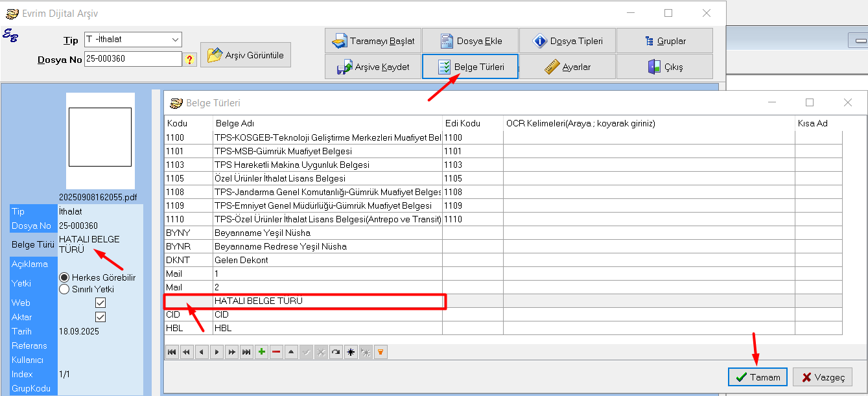Image resolution: width=868 pixels, height=396 pixels.
Task: Jump to last record in navigator
Action: (x=246, y=352)
